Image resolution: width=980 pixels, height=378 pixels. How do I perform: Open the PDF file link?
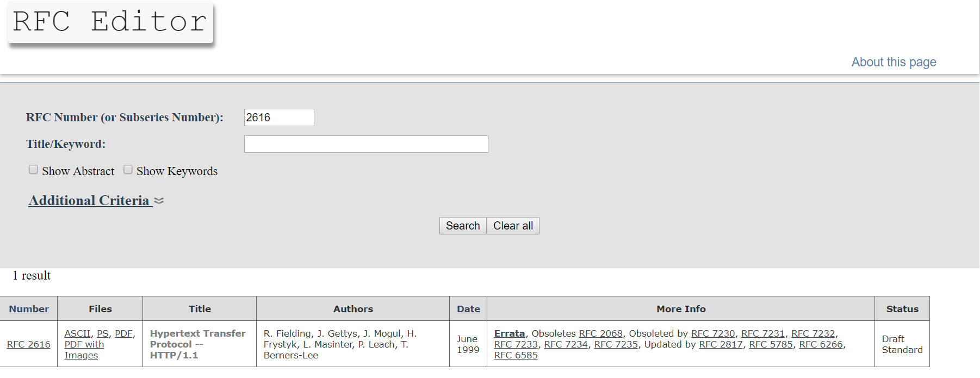[x=123, y=333]
